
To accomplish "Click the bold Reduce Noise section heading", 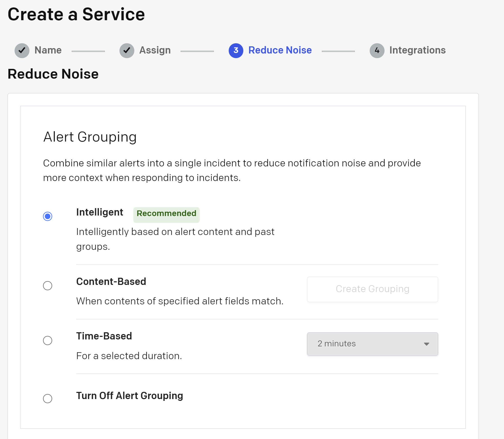I will point(53,74).
